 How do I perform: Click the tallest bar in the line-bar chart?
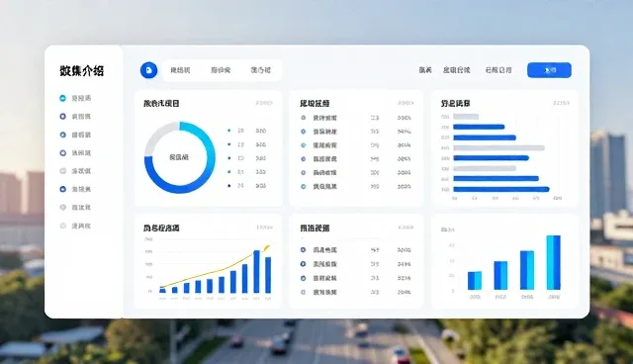tap(257, 272)
